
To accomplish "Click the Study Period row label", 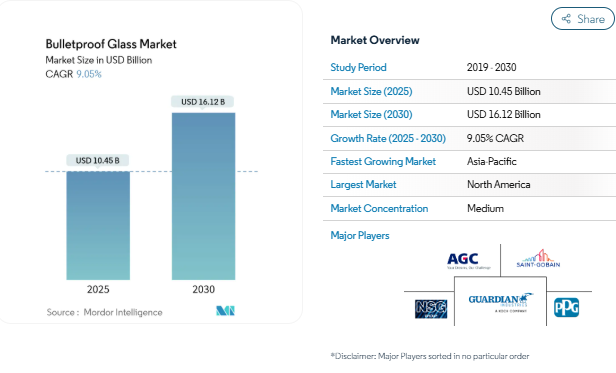I will click(358, 67).
